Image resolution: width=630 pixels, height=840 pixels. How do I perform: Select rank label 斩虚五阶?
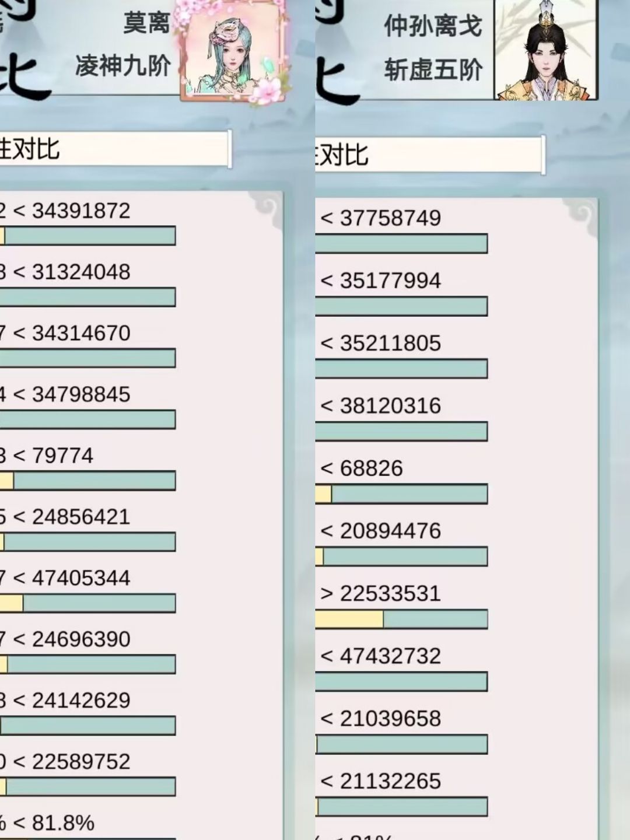click(433, 70)
